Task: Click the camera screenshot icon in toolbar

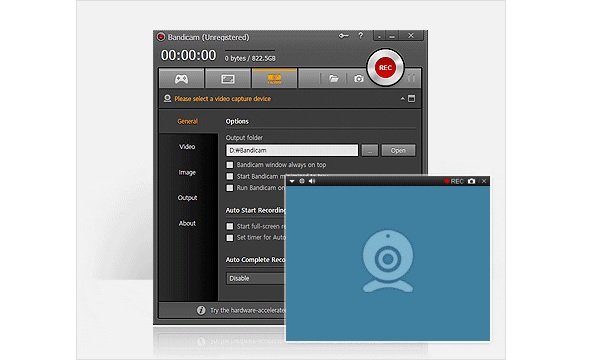Action: pyautogui.click(x=359, y=79)
